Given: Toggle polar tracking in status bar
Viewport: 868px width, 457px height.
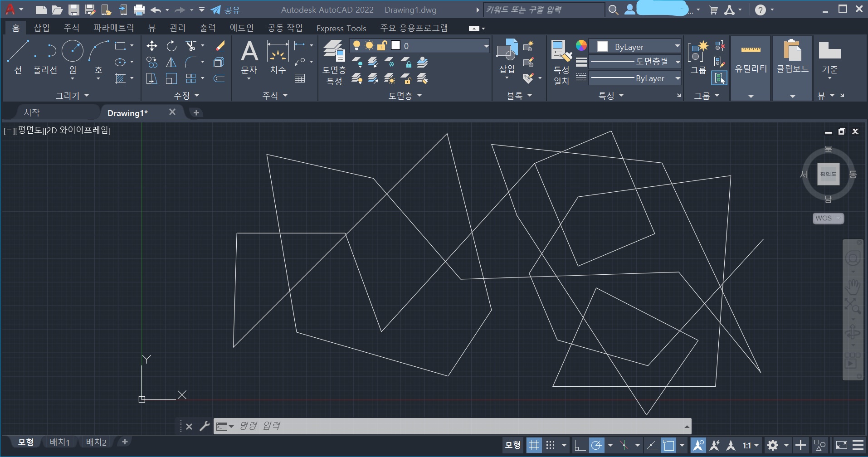Looking at the screenshot, I should pos(597,445).
